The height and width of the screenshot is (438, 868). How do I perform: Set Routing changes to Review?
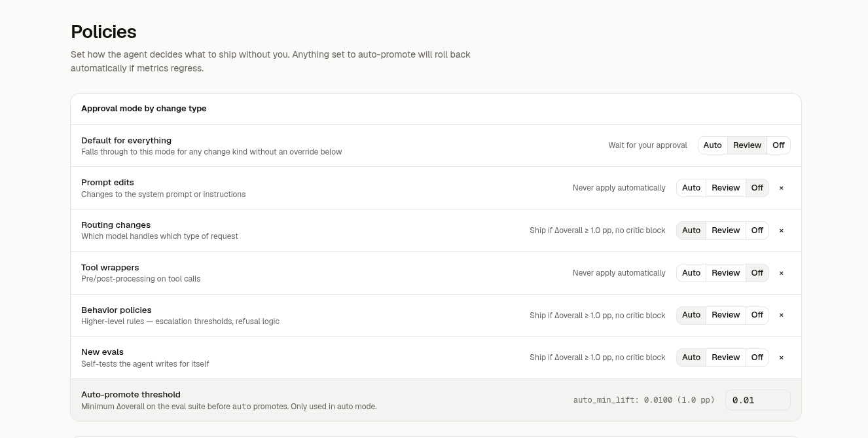tap(726, 230)
